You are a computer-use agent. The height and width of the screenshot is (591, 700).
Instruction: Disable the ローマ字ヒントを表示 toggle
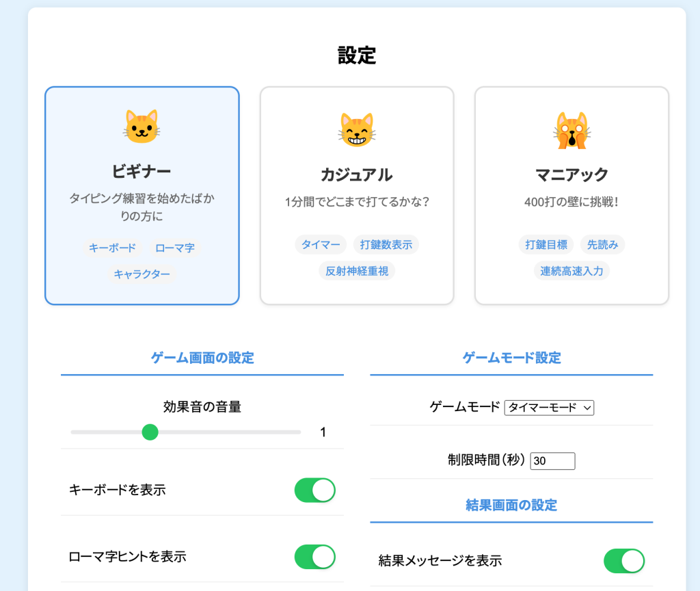(x=314, y=557)
